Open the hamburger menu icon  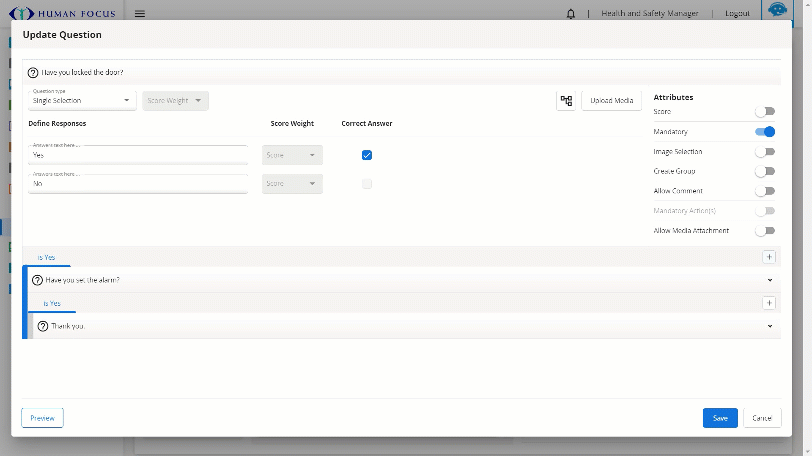point(140,13)
